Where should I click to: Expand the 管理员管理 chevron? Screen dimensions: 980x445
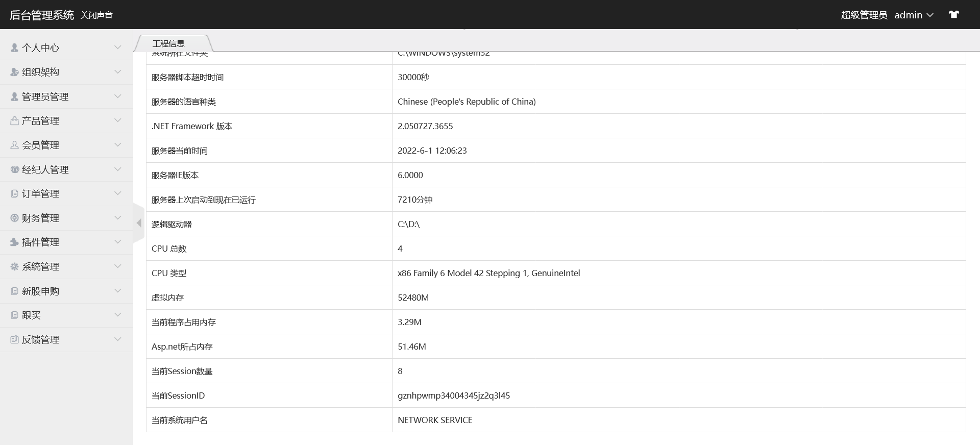118,96
